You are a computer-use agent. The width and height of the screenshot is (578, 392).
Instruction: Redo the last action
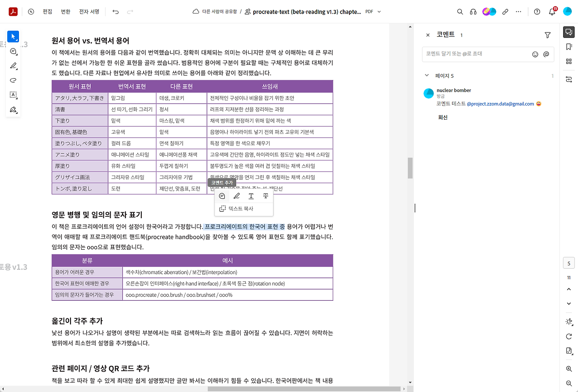point(130,12)
